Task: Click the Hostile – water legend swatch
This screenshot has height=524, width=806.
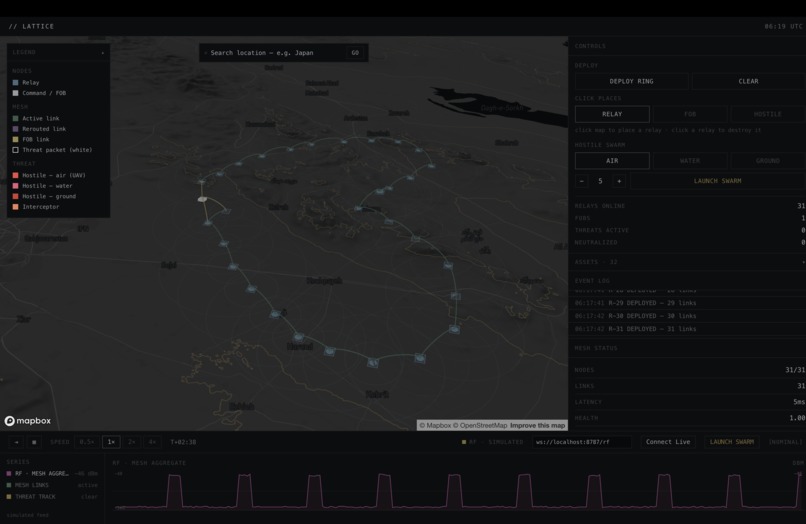Action: 15,186
